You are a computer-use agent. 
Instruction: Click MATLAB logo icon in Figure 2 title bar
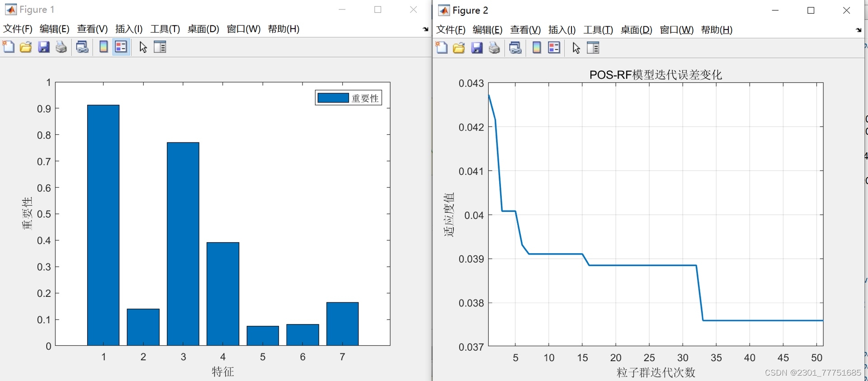(444, 10)
